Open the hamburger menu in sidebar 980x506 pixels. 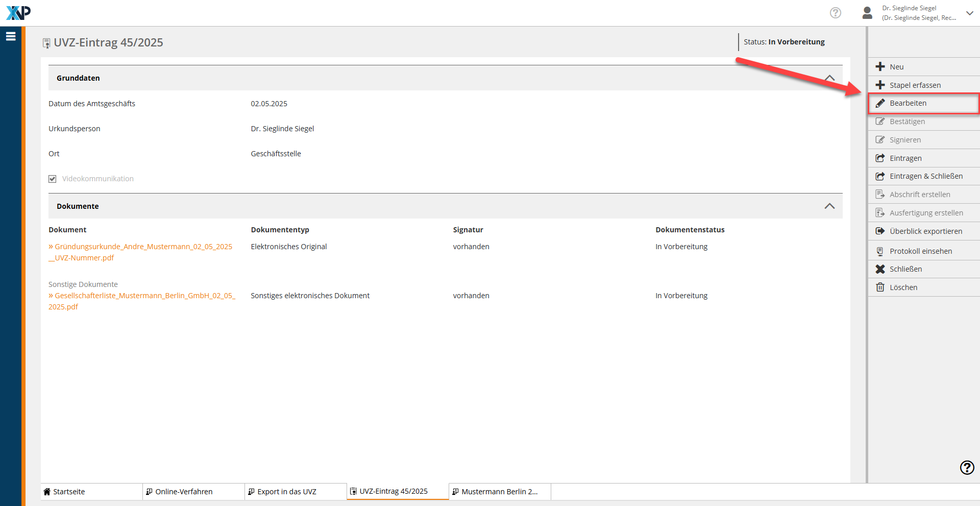click(11, 36)
